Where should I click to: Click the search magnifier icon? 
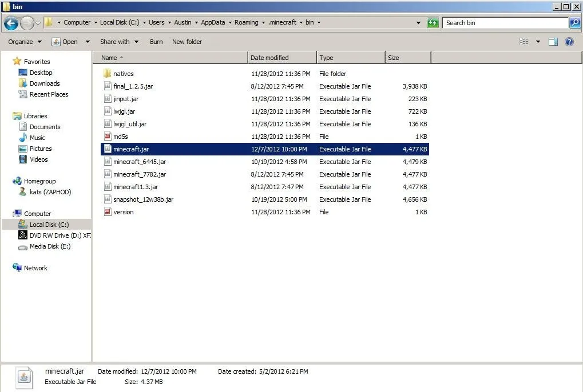tap(575, 23)
